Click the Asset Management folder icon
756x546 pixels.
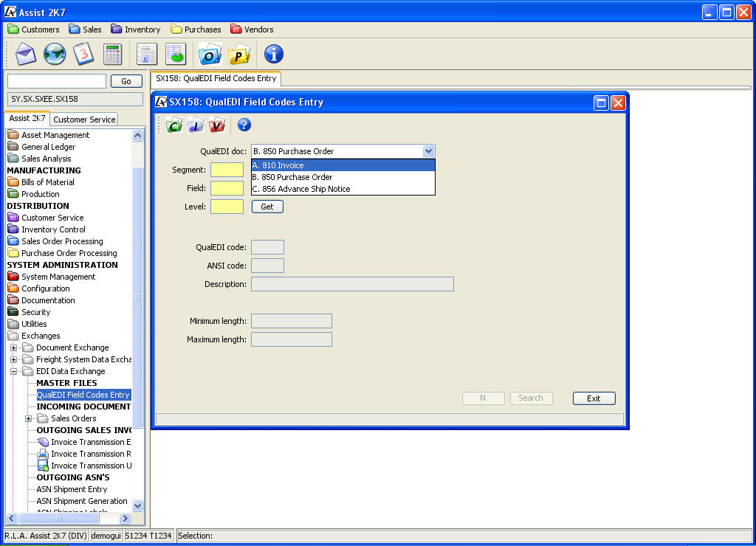[13, 135]
